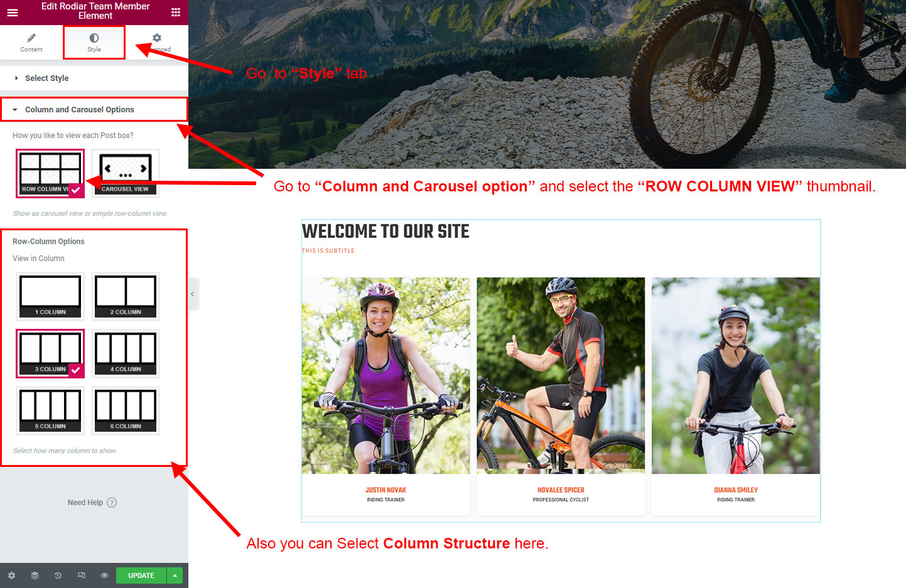Open the Navigator layers icon
Image resolution: width=906 pixels, height=588 pixels.
coord(35,575)
